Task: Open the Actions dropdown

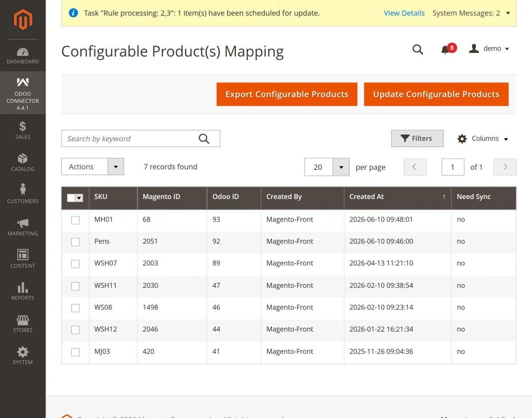Action: coord(93,167)
